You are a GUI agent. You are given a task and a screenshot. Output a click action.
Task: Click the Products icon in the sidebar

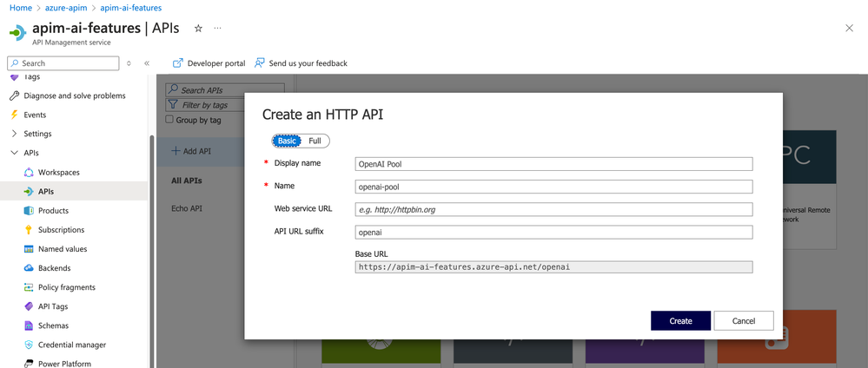[29, 210]
